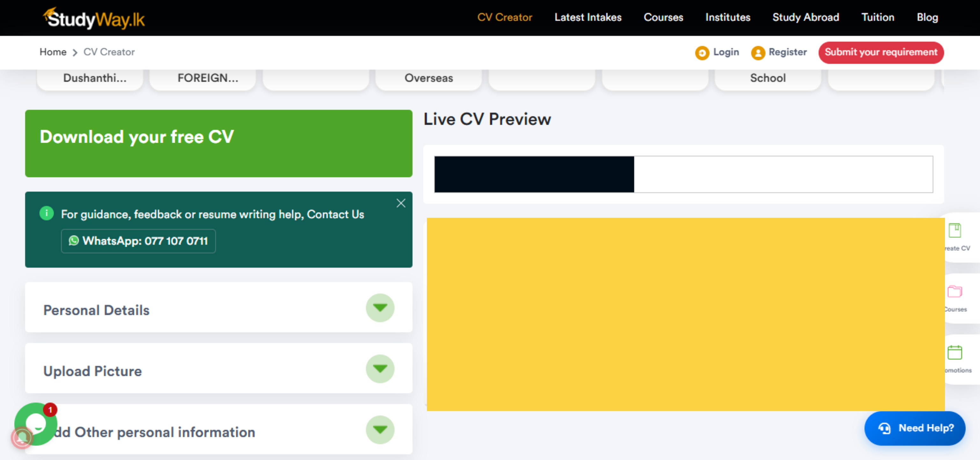Click the StudyWay.lk logo
The image size is (980, 460).
(94, 19)
